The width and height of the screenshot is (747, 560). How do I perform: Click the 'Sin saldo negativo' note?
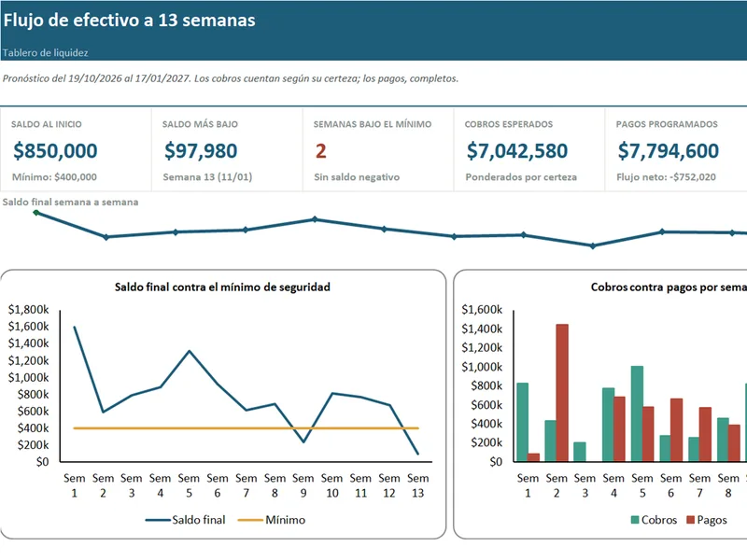(x=357, y=177)
